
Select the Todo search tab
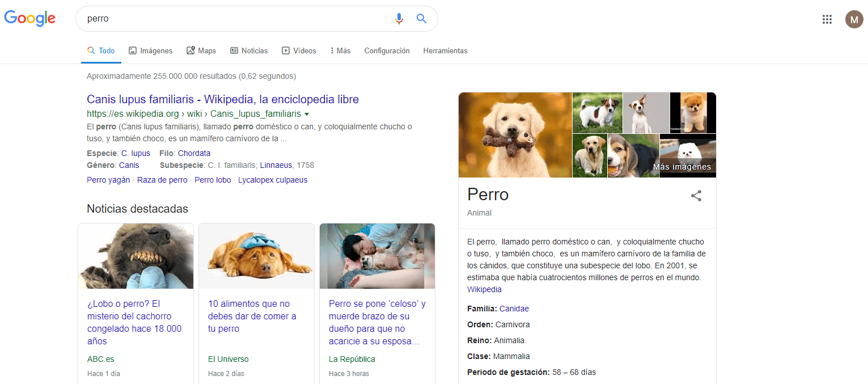click(x=101, y=50)
